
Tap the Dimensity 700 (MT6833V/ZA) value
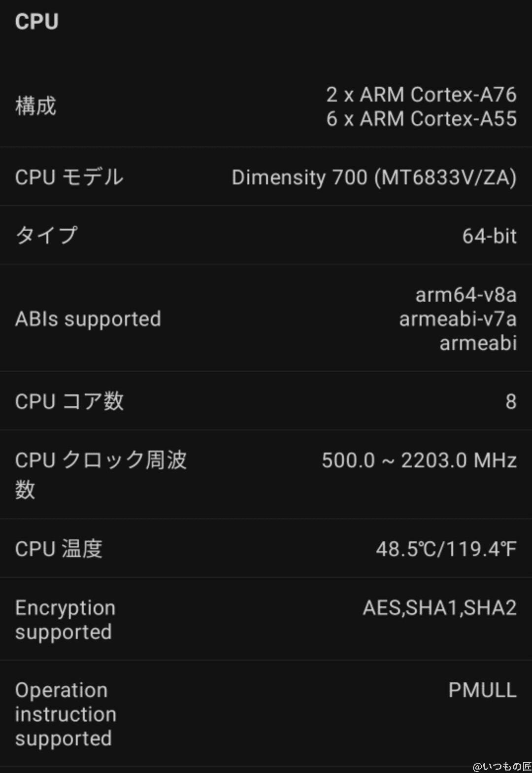point(374,177)
